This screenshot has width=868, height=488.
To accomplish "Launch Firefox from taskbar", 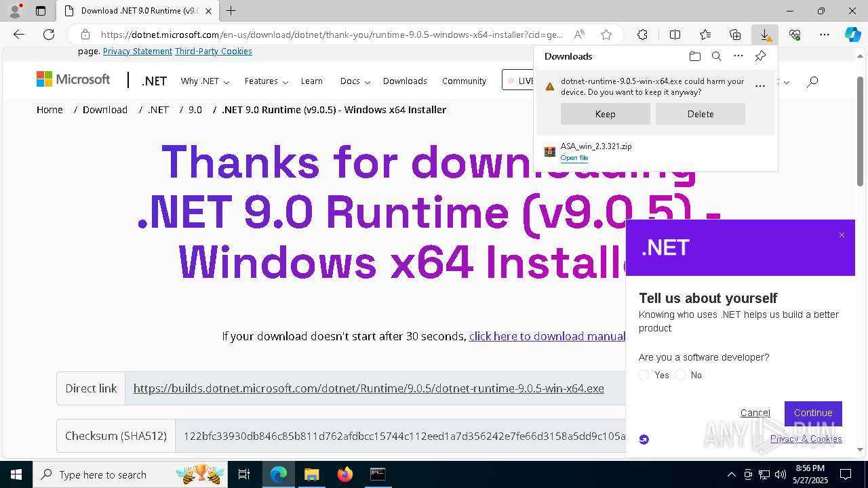I will point(345,474).
